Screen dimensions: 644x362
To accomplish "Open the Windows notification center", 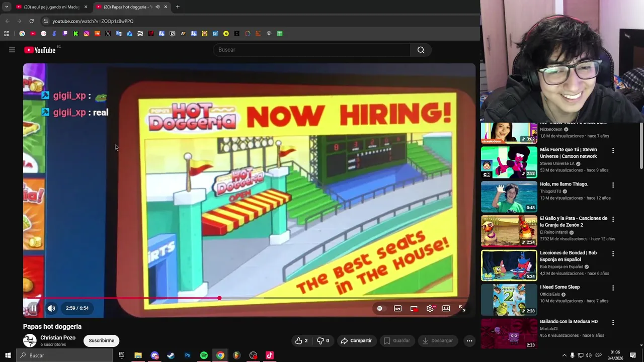I will pyautogui.click(x=633, y=355).
